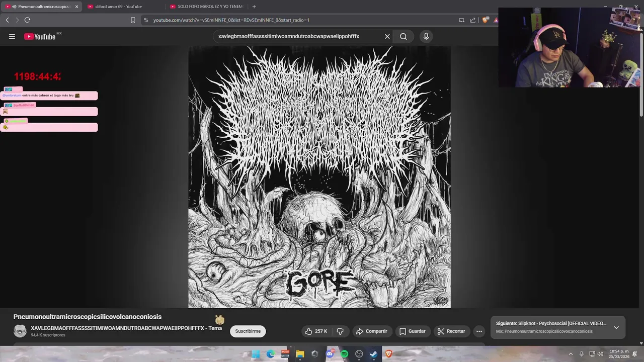
Task: Open Windows Start button
Action: point(256,354)
